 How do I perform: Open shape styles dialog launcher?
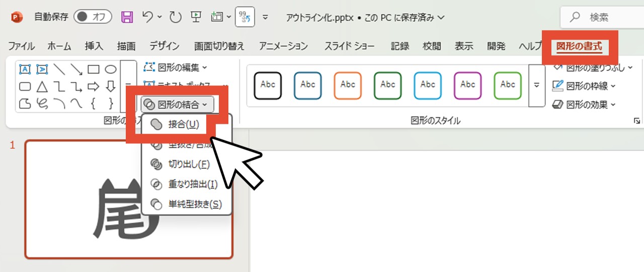click(x=637, y=121)
